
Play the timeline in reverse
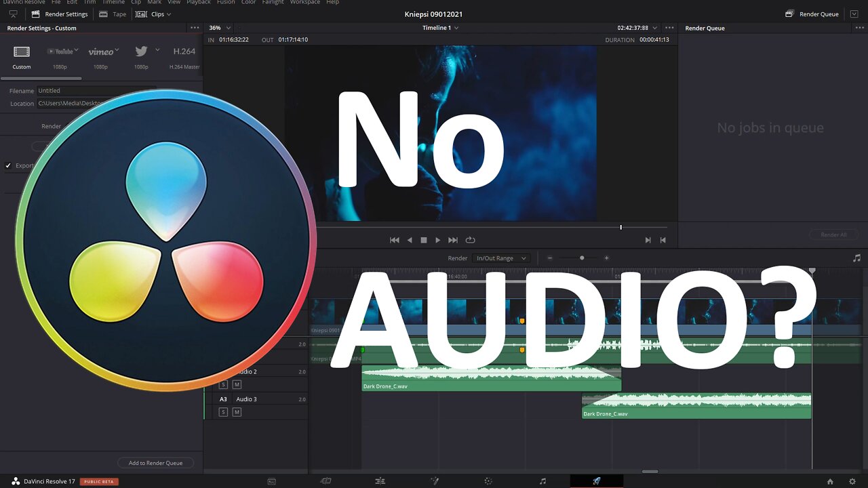(410, 240)
